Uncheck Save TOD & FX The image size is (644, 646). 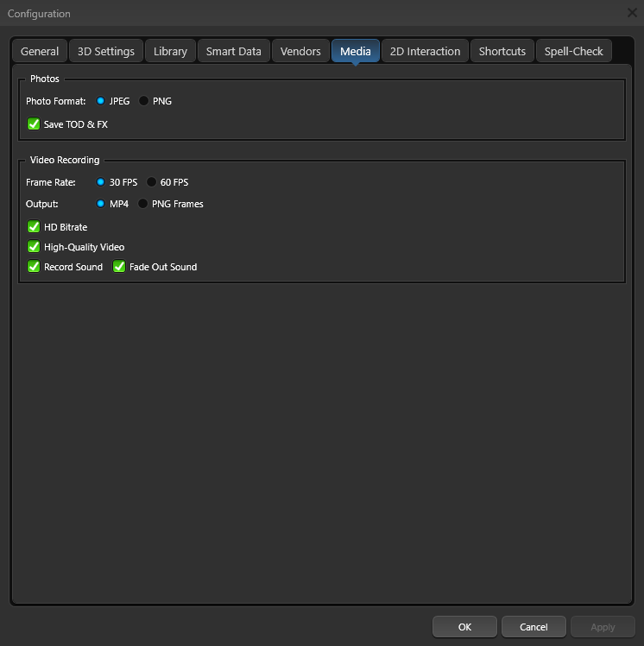coord(35,124)
